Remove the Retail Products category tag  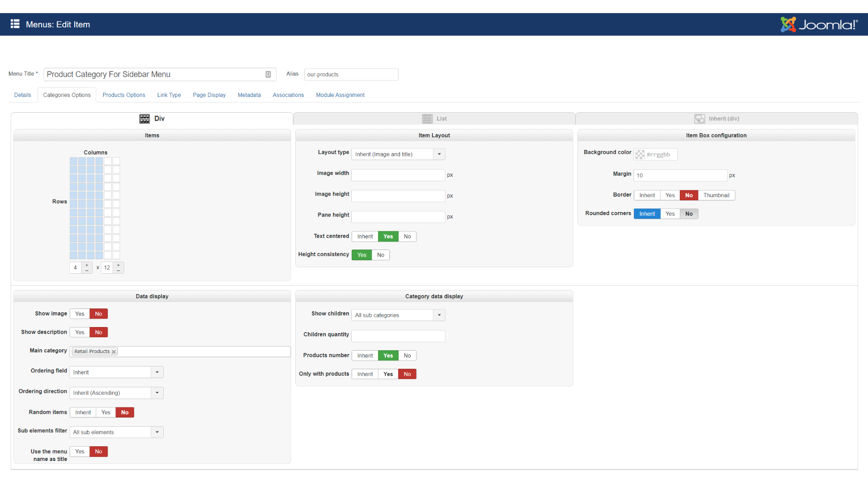coord(114,352)
